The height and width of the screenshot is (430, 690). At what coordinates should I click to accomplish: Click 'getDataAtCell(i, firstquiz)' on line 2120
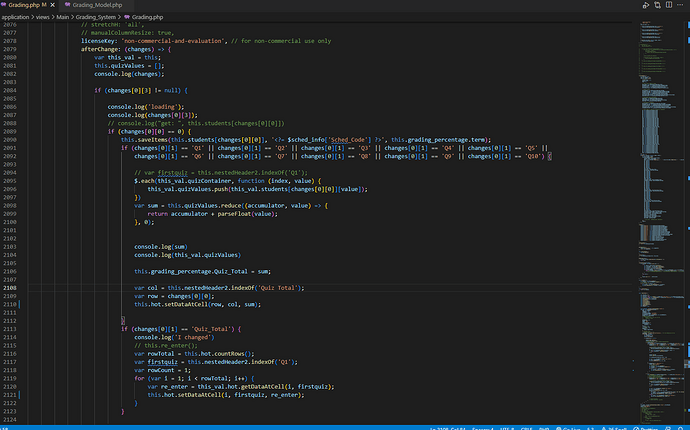click(x=286, y=386)
